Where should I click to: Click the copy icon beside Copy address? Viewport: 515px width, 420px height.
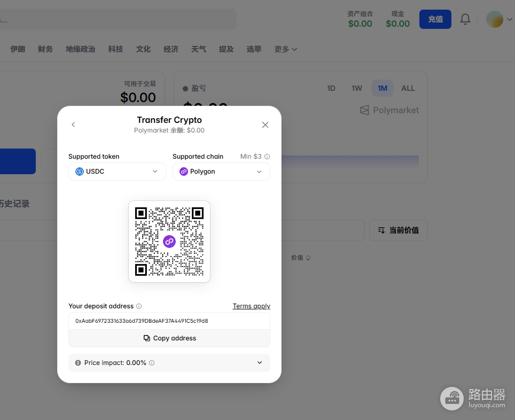(147, 338)
